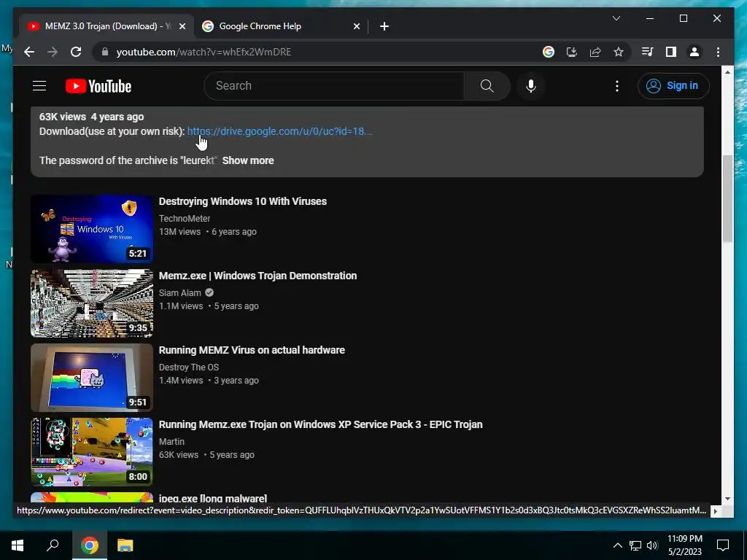The width and height of the screenshot is (747, 560).
Task: Open the Windows Start menu
Action: pos(18,545)
